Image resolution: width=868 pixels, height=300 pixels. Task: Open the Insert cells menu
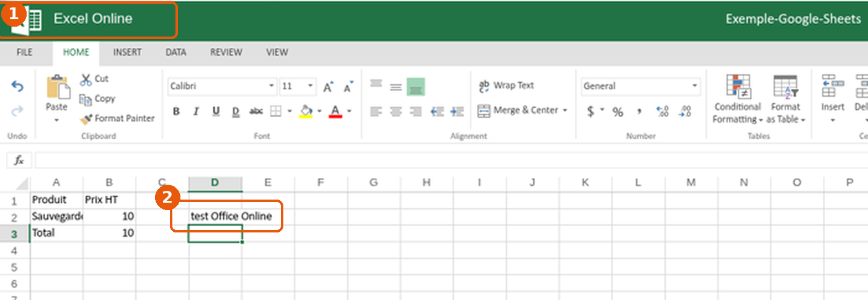833,99
